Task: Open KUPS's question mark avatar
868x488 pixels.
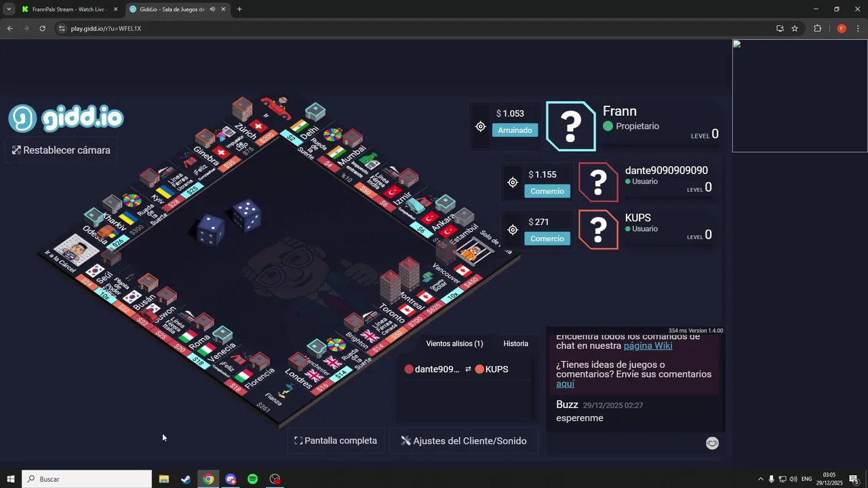Action: [598, 230]
